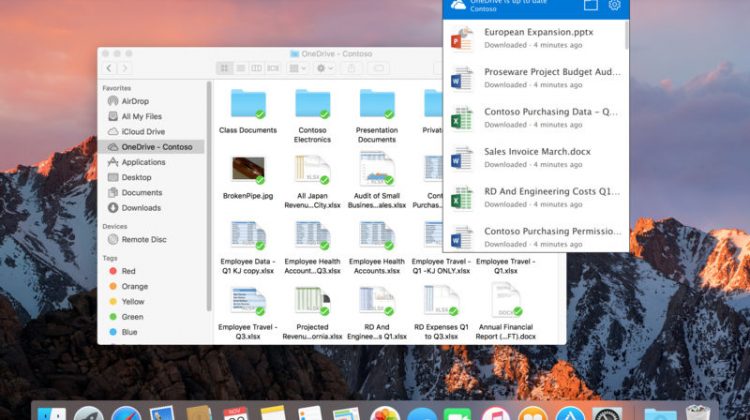Switch Finder to icon view
The image size is (750, 420).
(x=224, y=68)
